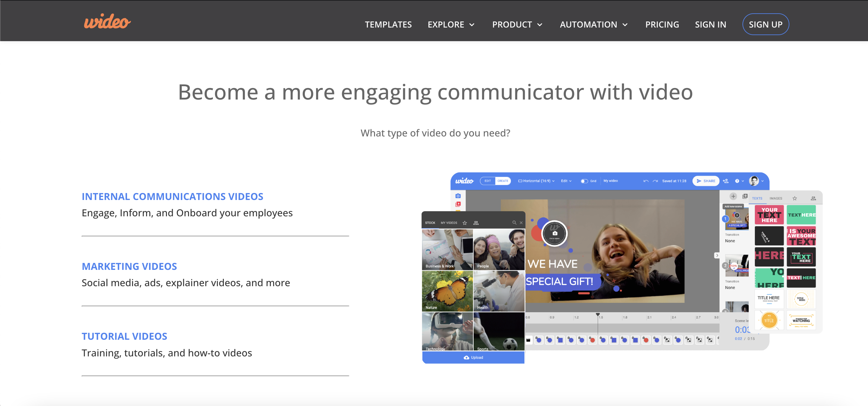This screenshot has width=868, height=406.
Task: Click the redo arrow icon
Action: (655, 181)
